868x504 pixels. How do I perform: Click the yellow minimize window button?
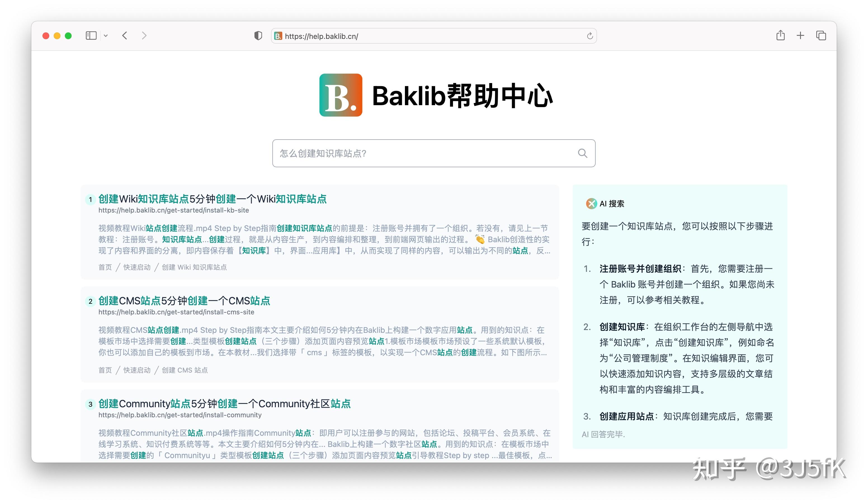click(57, 36)
